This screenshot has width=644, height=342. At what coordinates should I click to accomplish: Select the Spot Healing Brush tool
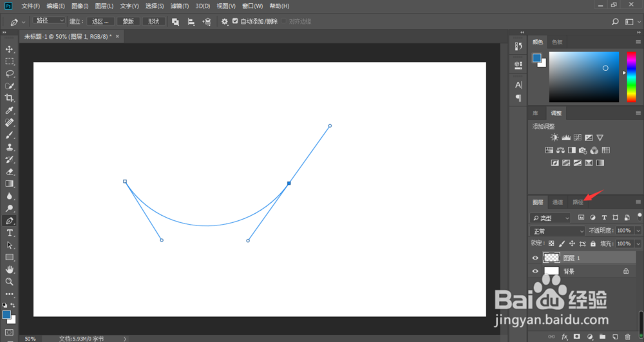coord(10,123)
